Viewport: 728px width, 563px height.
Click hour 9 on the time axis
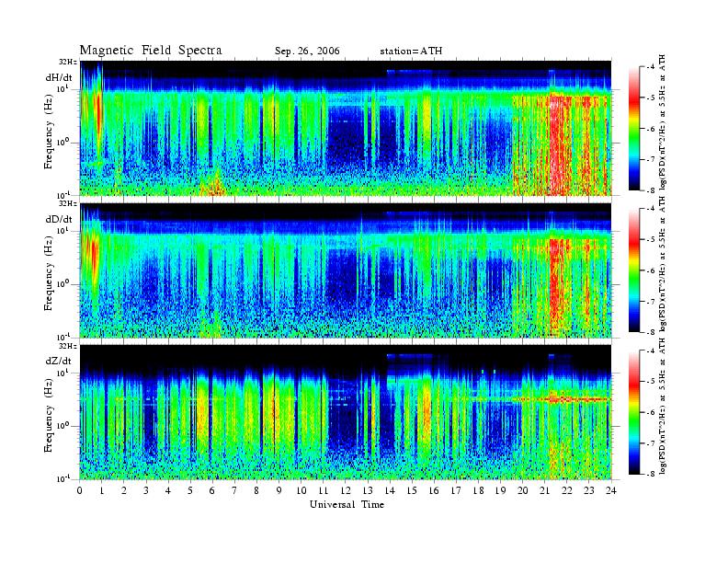coord(279,490)
